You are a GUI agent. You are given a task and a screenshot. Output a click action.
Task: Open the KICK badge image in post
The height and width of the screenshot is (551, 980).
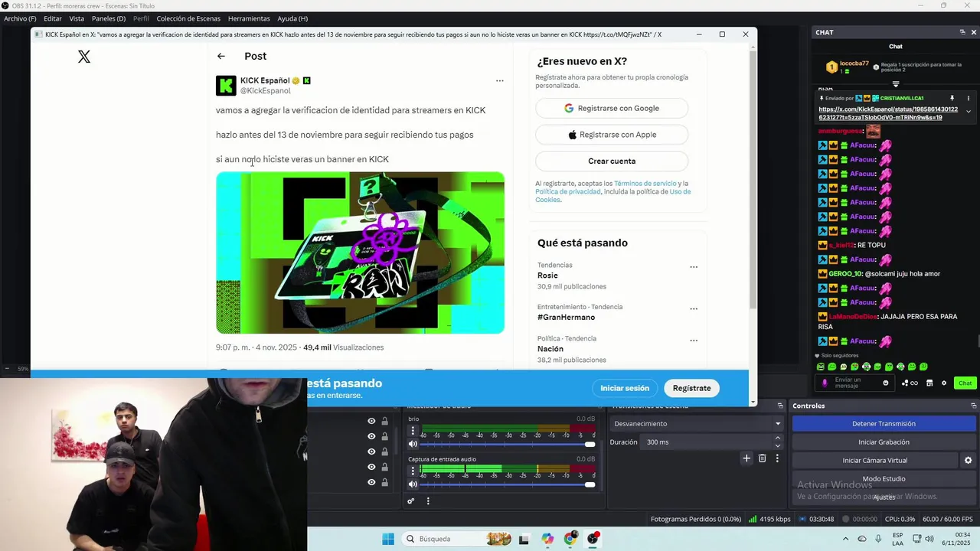[x=360, y=253]
